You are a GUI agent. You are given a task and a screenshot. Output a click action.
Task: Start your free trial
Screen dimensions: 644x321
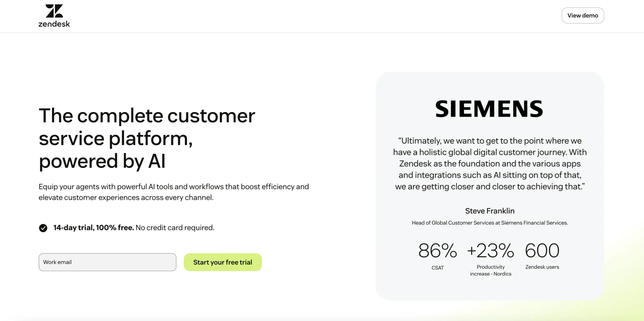(222, 262)
